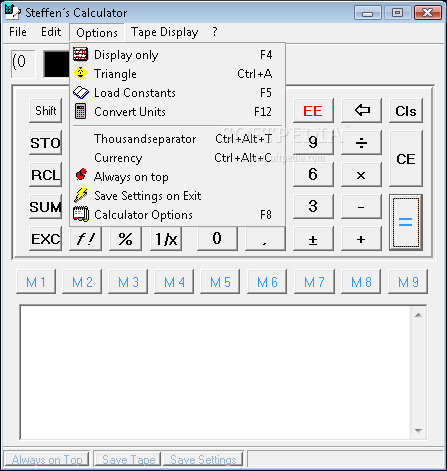Select Convert Units entry
Image resolution: width=447 pixels, height=471 pixels.
177,112
